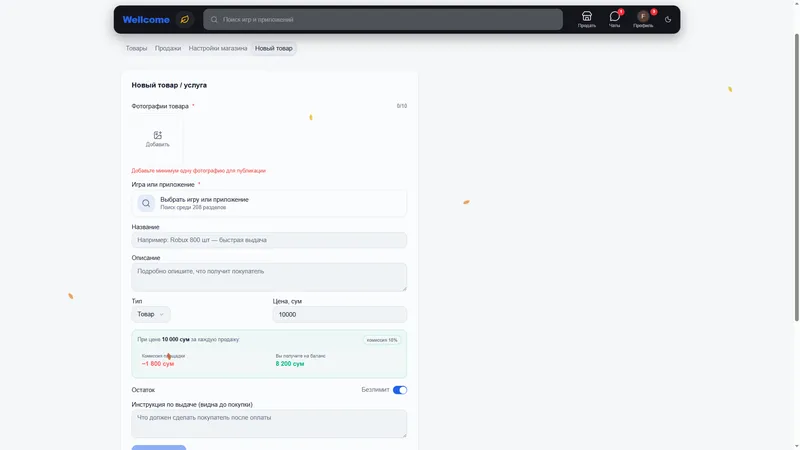Focus the Название input field
The image size is (800, 450).
(269, 240)
